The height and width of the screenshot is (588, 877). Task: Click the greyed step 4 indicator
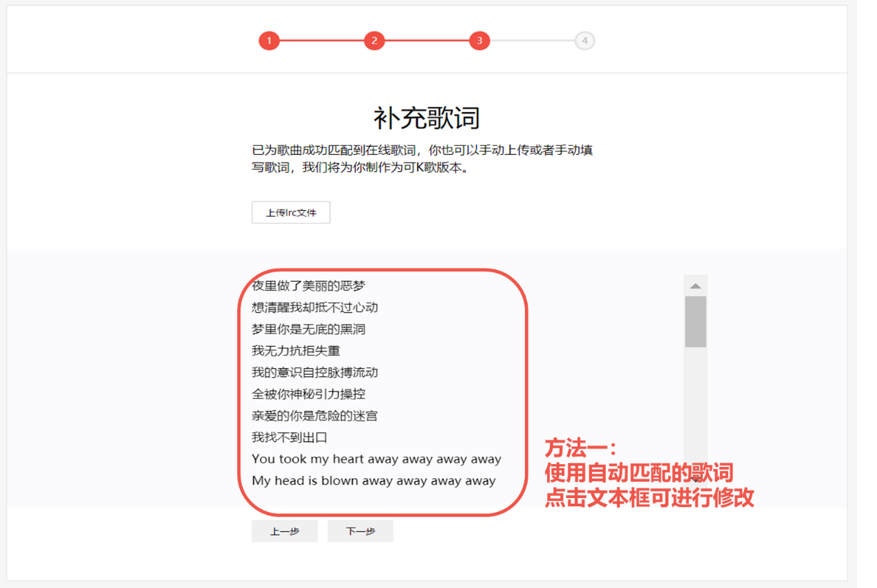coord(584,41)
